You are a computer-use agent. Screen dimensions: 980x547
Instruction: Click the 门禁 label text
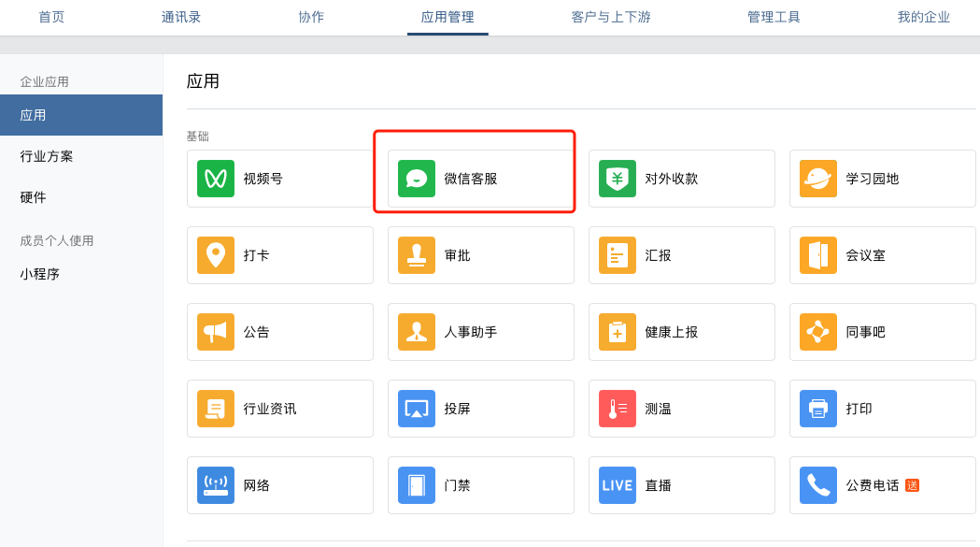457,485
